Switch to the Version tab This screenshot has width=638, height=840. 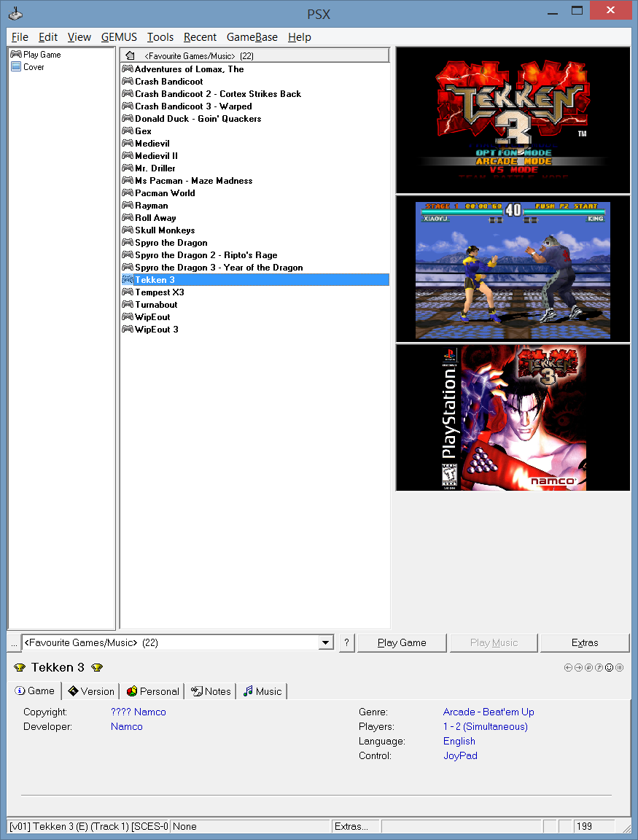91,691
